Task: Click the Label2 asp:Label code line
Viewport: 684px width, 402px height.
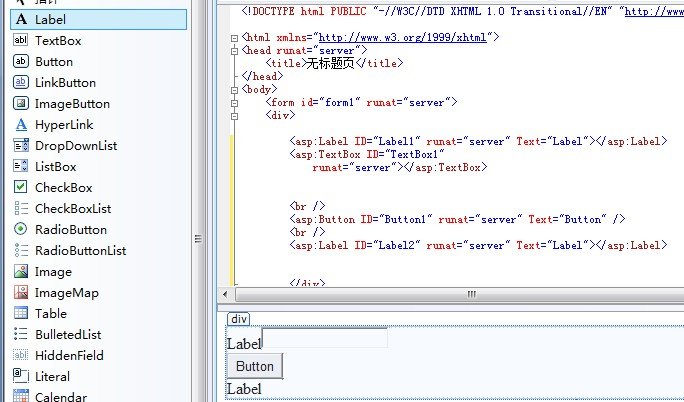Action: [x=478, y=245]
